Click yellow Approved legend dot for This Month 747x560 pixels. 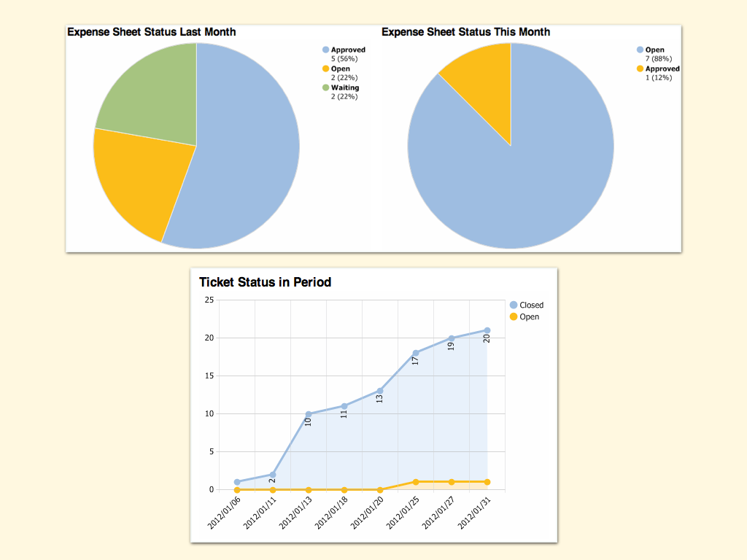click(640, 69)
